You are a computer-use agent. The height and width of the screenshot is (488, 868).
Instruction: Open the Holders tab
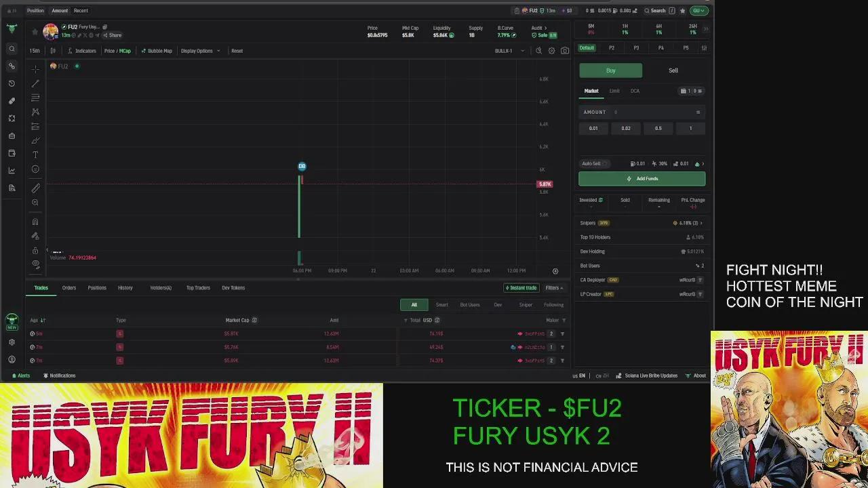click(x=161, y=288)
